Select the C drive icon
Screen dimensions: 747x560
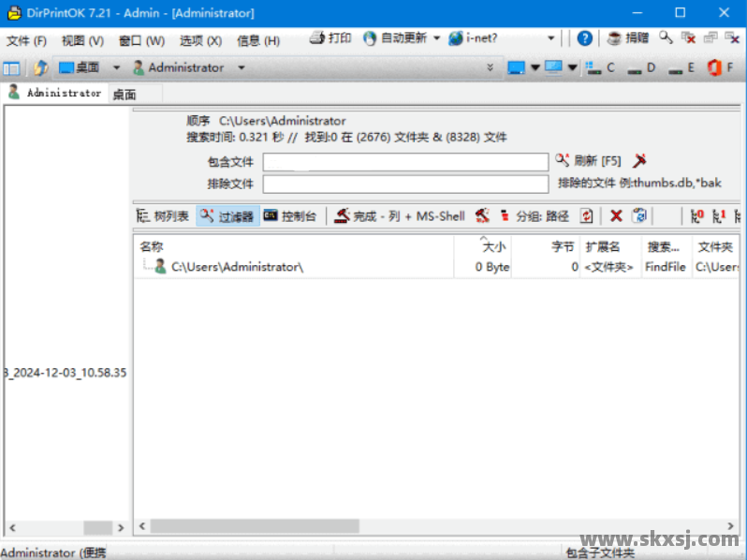[600, 67]
